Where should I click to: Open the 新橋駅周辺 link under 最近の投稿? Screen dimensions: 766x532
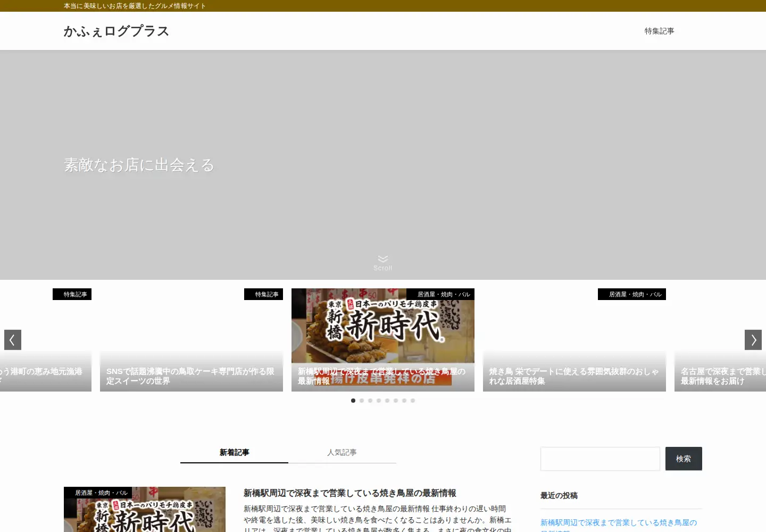point(619,526)
